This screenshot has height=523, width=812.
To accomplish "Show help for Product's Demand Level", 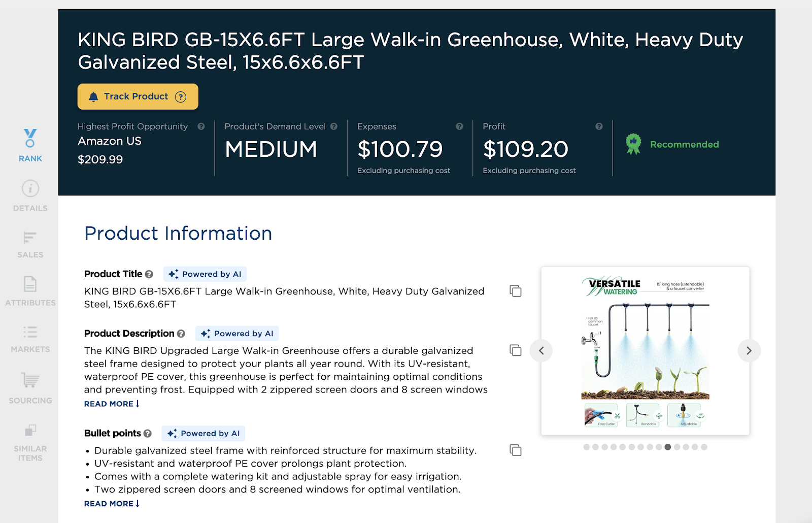I will (x=333, y=126).
